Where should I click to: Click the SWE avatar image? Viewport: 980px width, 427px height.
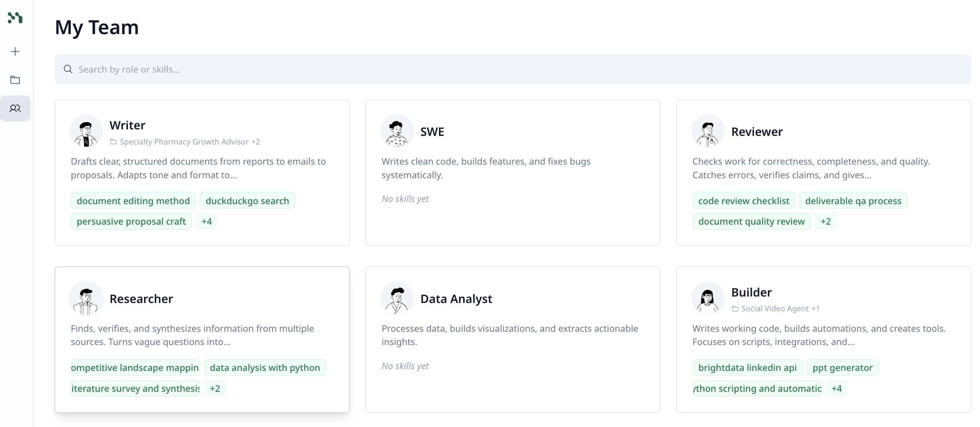(397, 131)
